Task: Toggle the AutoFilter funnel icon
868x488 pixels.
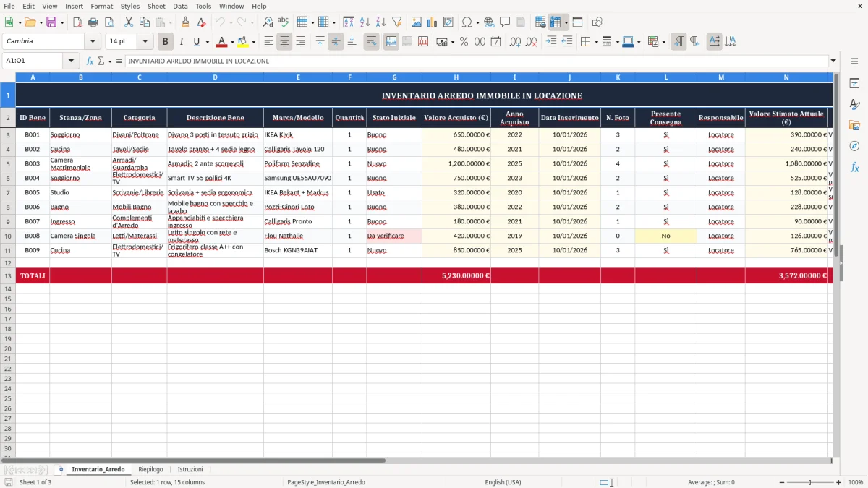Action: click(x=396, y=22)
